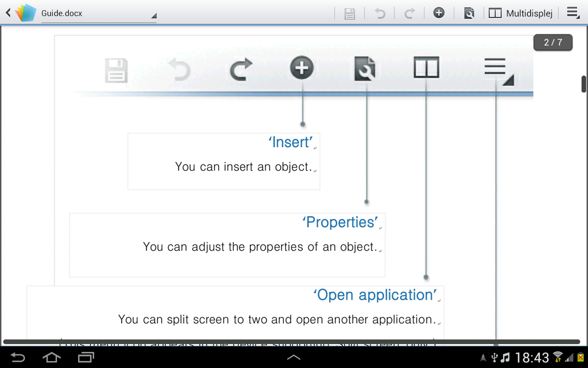Click the Polaris Office app logo
Image resolution: width=588 pixels, height=368 pixels.
(25, 13)
